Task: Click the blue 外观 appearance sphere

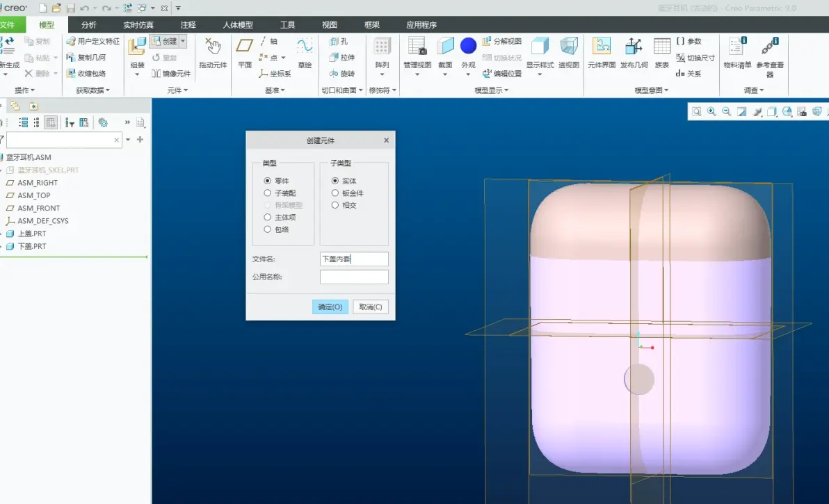Action: click(x=469, y=46)
